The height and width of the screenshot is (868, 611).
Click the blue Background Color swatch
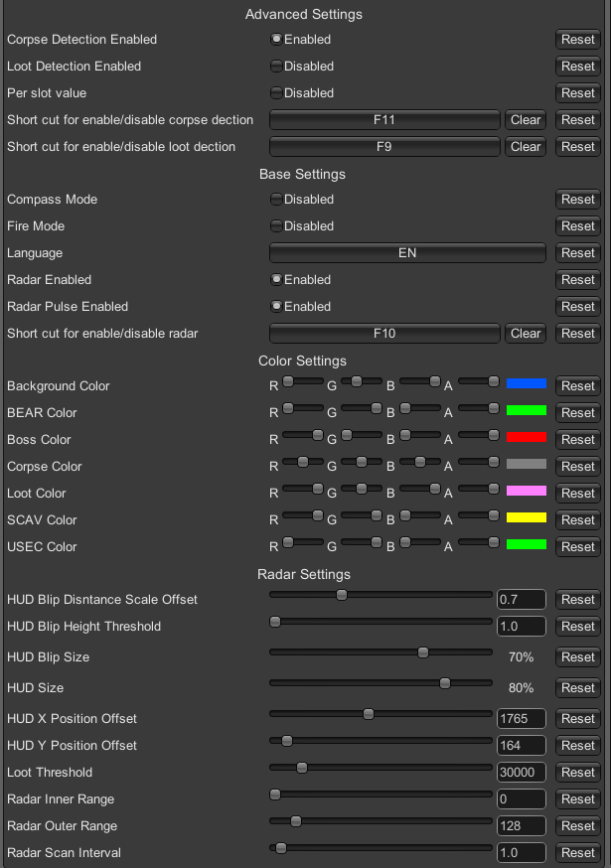[x=527, y=383]
